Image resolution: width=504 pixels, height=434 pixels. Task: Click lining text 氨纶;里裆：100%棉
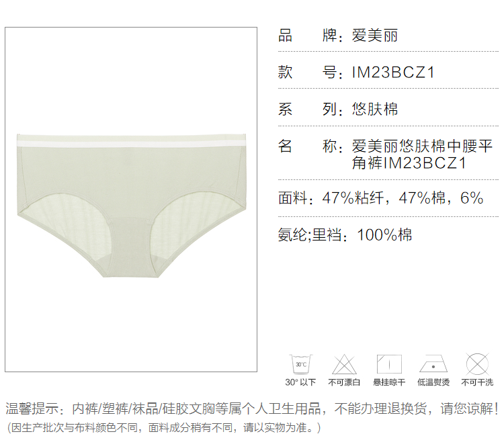point(345,235)
